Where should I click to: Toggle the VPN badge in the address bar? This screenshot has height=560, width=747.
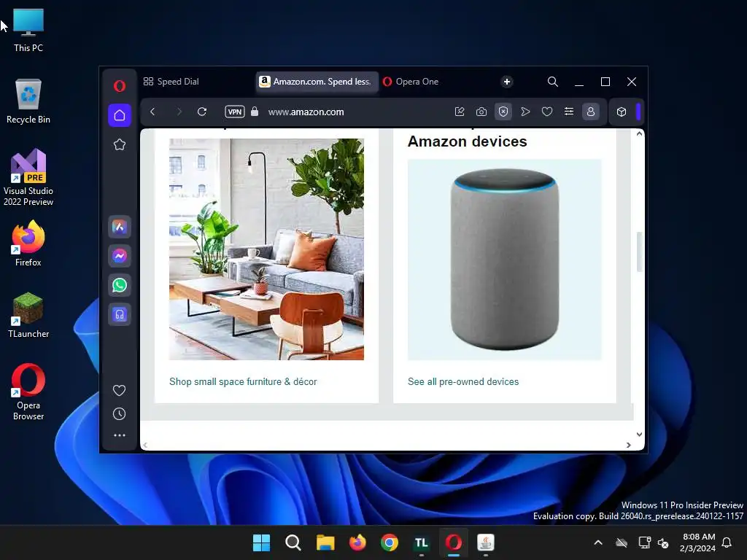[235, 112]
